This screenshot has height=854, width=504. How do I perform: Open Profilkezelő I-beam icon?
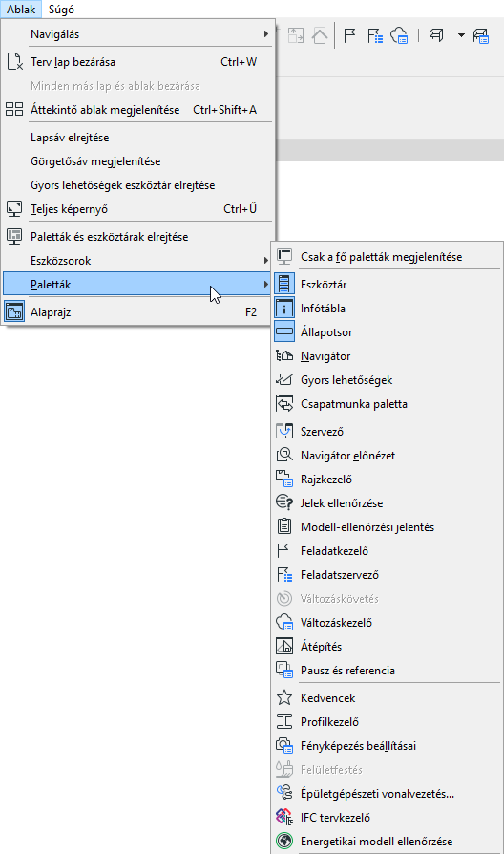(x=284, y=721)
